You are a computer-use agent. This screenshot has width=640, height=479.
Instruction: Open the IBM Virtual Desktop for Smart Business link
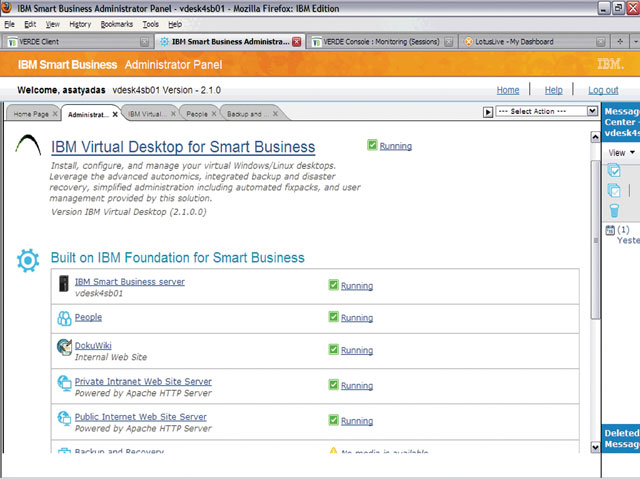183,147
